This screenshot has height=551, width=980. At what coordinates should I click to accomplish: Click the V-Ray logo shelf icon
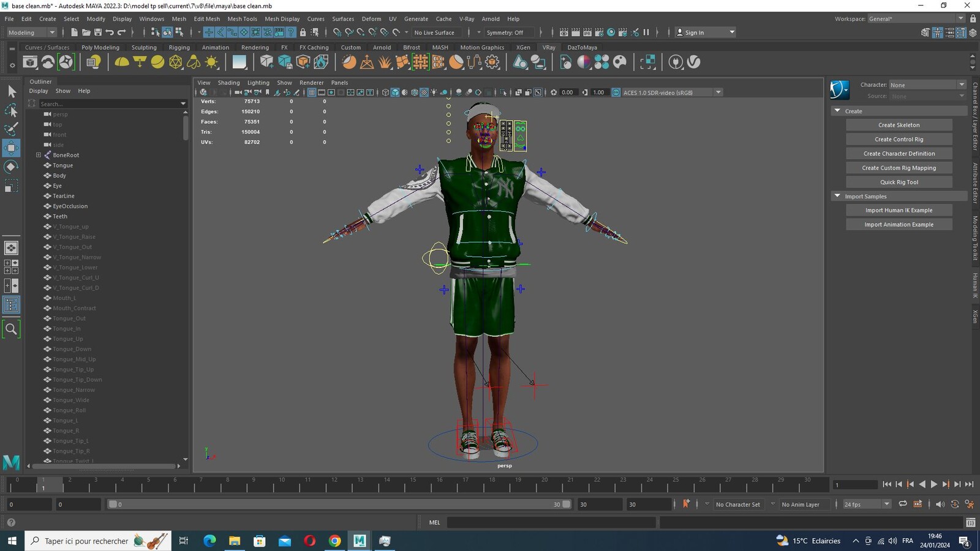click(x=693, y=62)
